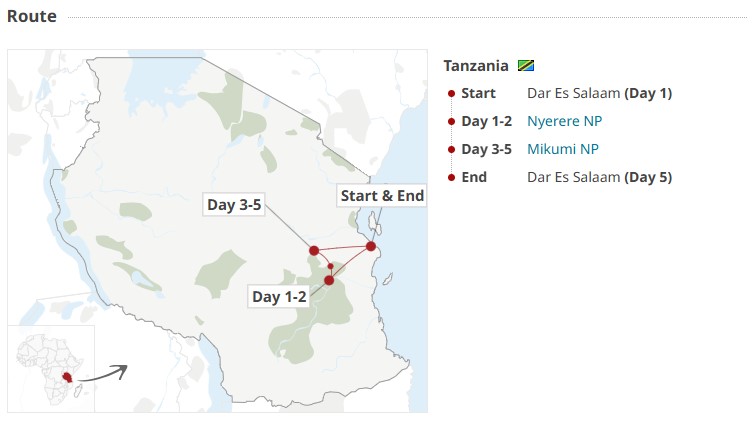Open the Mikumi NP link
The width and height of the screenshot is (754, 421).
click(562, 149)
